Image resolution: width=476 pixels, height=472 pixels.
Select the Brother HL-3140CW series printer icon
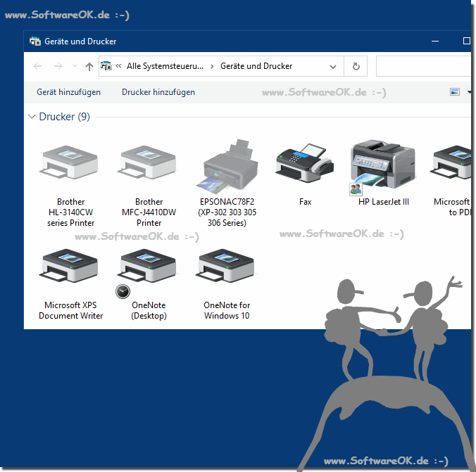point(69,162)
